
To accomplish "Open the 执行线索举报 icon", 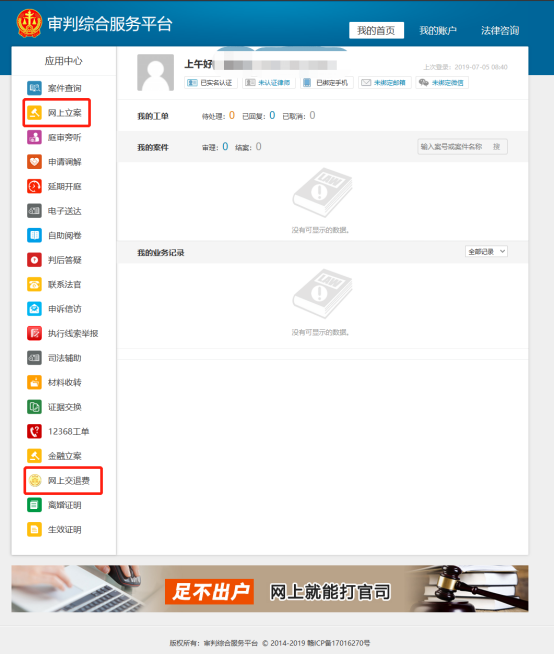I will coord(34,333).
